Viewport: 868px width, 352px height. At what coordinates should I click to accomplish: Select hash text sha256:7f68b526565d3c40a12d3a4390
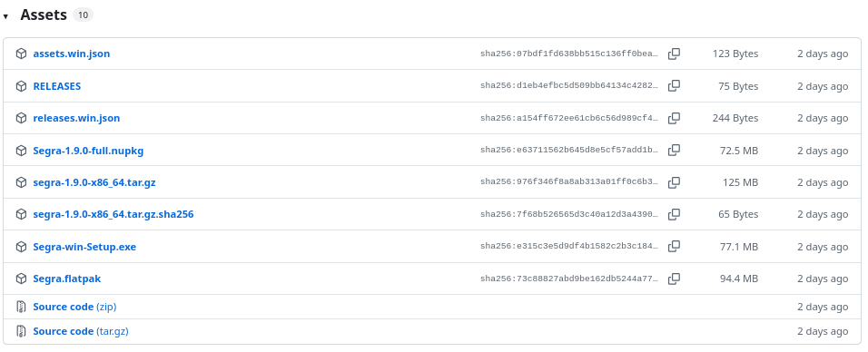[569, 214]
